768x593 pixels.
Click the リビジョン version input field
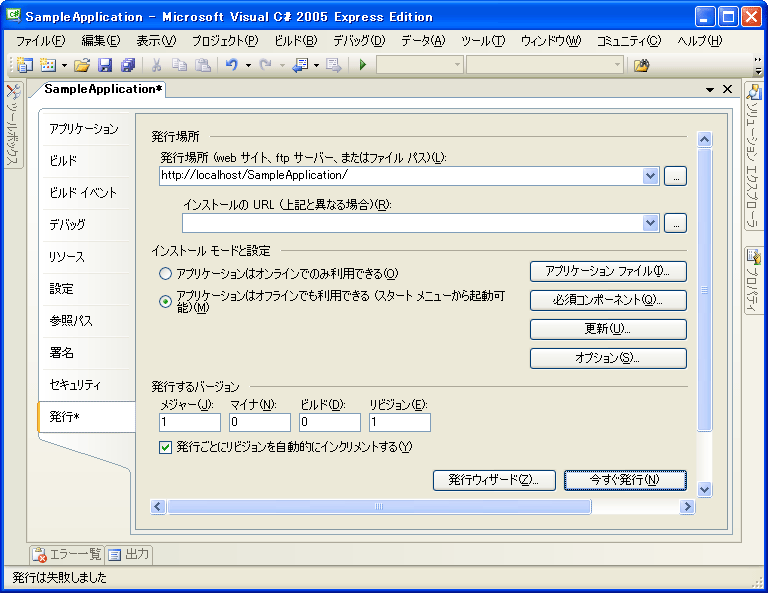pos(400,422)
